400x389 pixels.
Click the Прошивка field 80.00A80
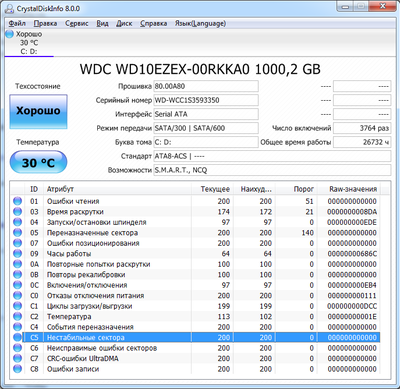(x=206, y=86)
